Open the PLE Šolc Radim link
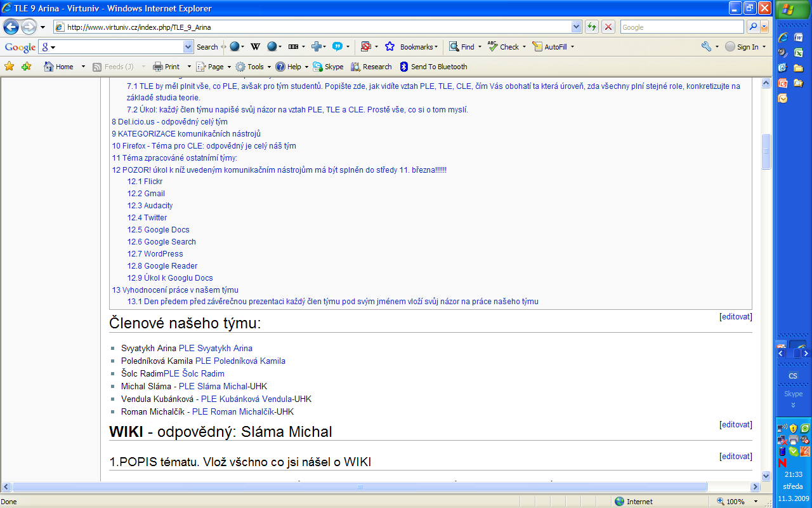 (194, 373)
